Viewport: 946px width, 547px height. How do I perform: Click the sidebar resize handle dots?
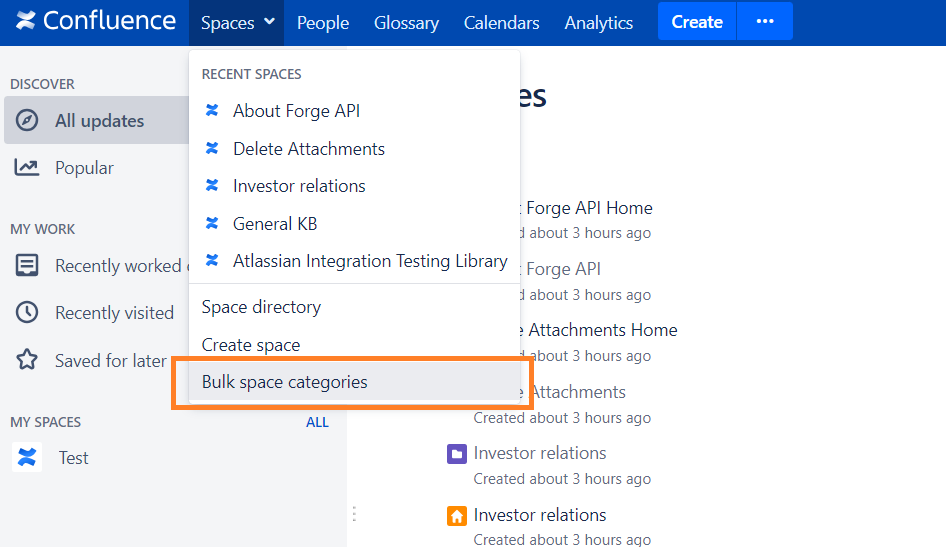pyautogui.click(x=354, y=514)
